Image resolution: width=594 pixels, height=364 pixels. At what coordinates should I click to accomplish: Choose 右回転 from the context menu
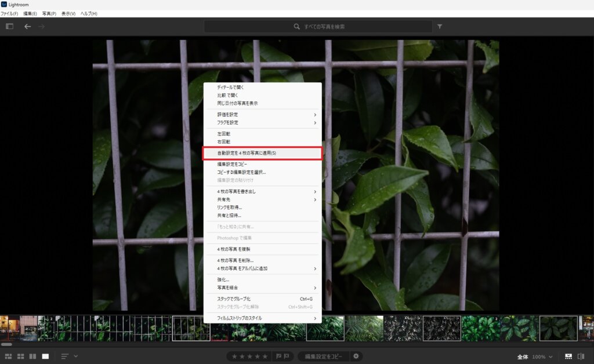(x=263, y=142)
